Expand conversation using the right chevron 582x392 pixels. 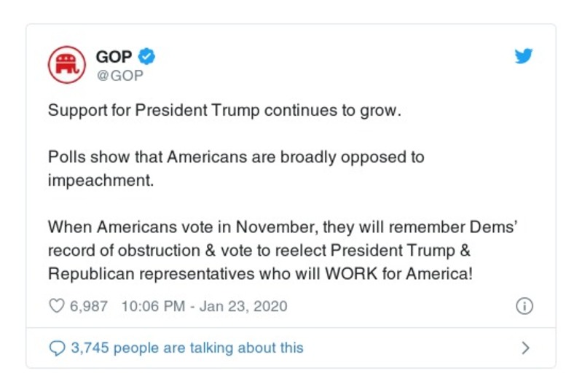(x=526, y=348)
